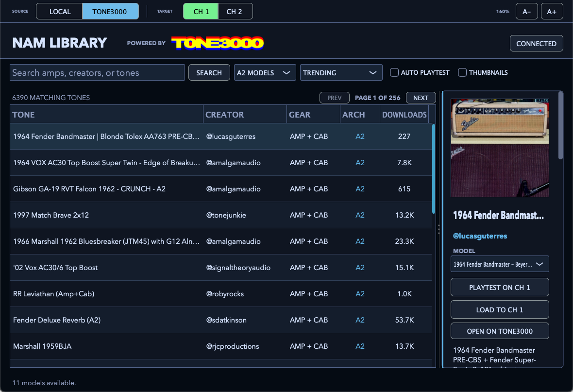The height and width of the screenshot is (392, 573).
Task: Click the 7.8K downloads value
Action: click(x=404, y=163)
